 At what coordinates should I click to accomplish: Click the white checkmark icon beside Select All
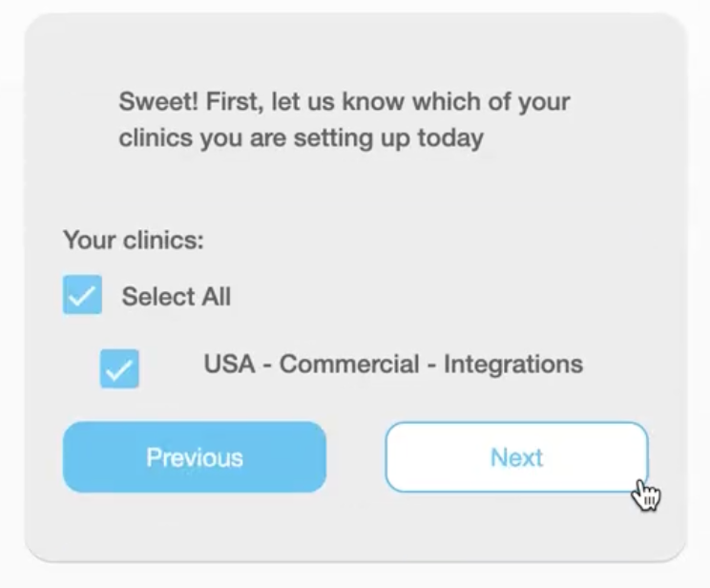82,295
